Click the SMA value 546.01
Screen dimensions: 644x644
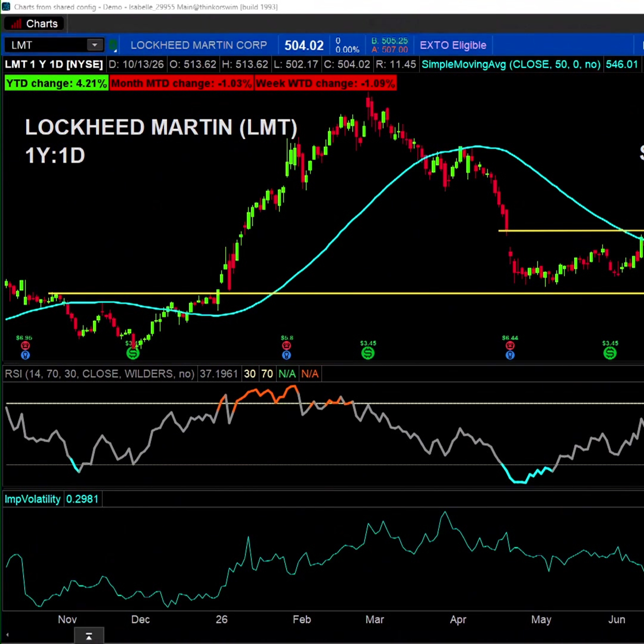622,64
